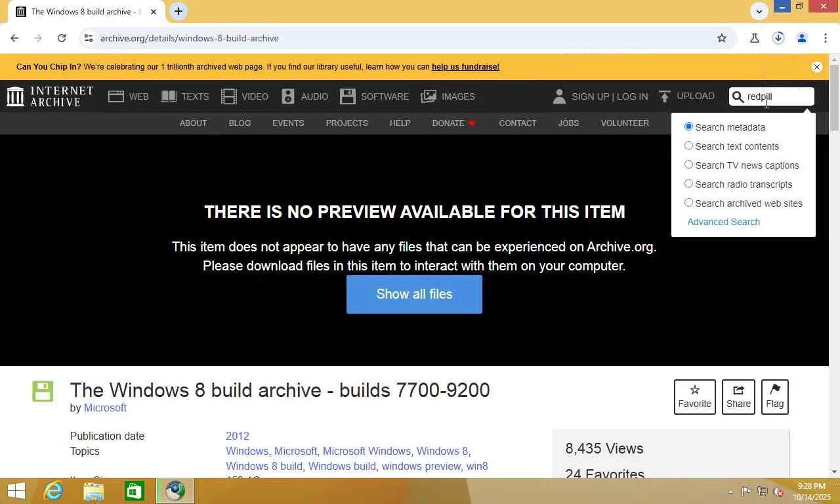Open the Volunteer menu item
The image size is (840, 504).
(625, 123)
